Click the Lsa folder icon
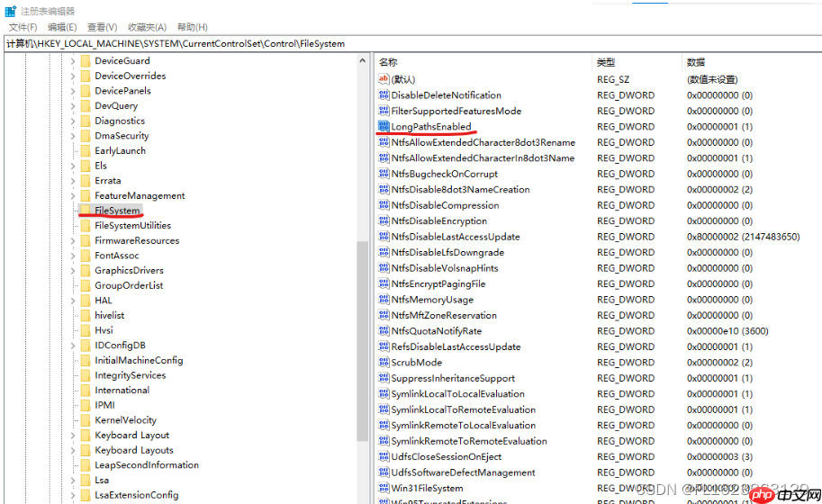The image size is (822, 504). coord(86,480)
